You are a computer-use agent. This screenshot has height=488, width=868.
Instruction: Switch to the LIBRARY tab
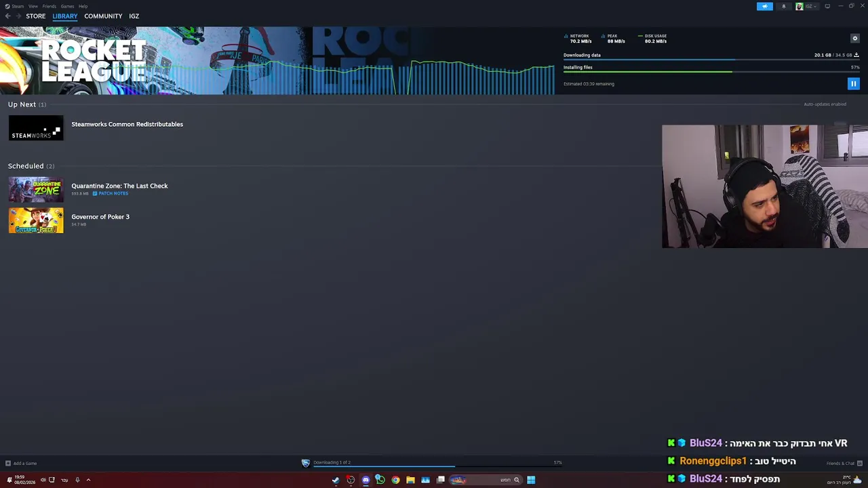[x=65, y=16]
